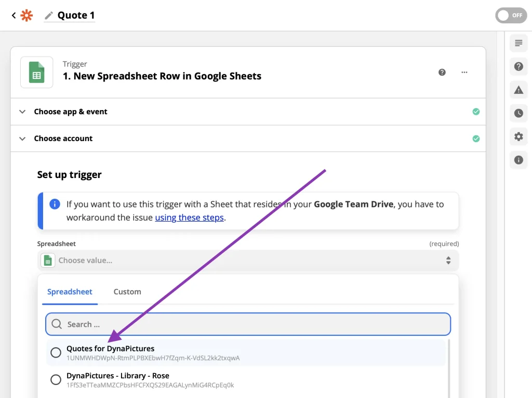
Task: Click the 'Quotes for DynaPictures' spreadsheet name
Action: click(110, 349)
